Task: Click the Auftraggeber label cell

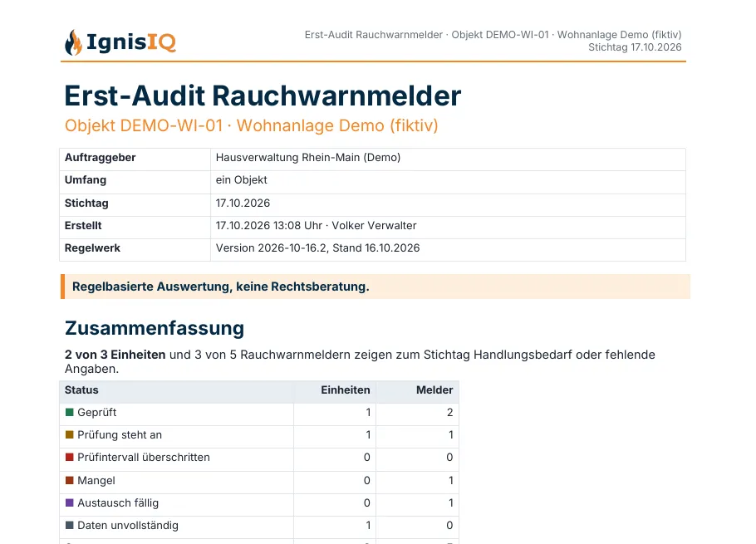Action: [x=135, y=158]
